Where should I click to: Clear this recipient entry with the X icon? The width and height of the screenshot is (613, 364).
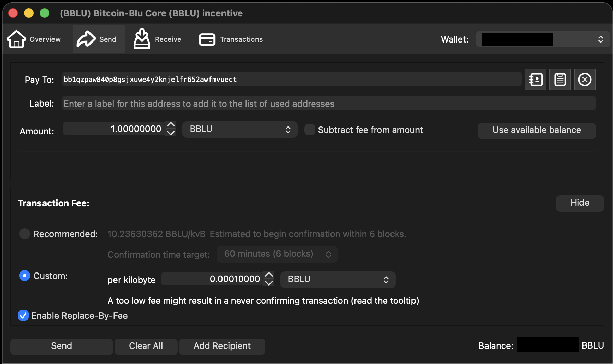[x=585, y=80]
